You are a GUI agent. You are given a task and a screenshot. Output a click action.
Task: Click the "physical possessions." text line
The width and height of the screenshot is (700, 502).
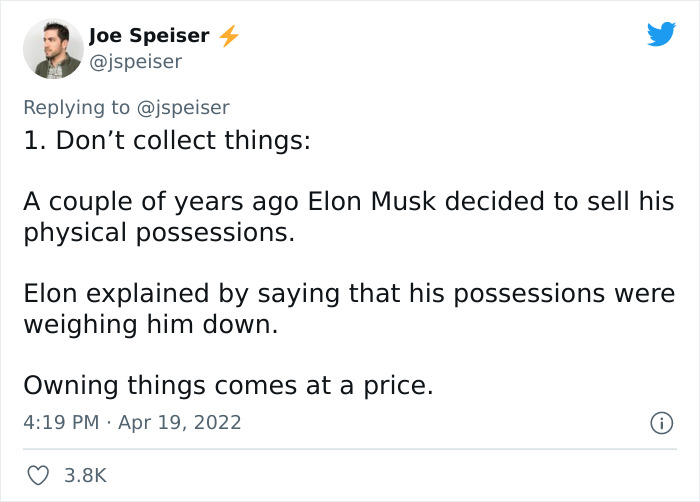[159, 233]
